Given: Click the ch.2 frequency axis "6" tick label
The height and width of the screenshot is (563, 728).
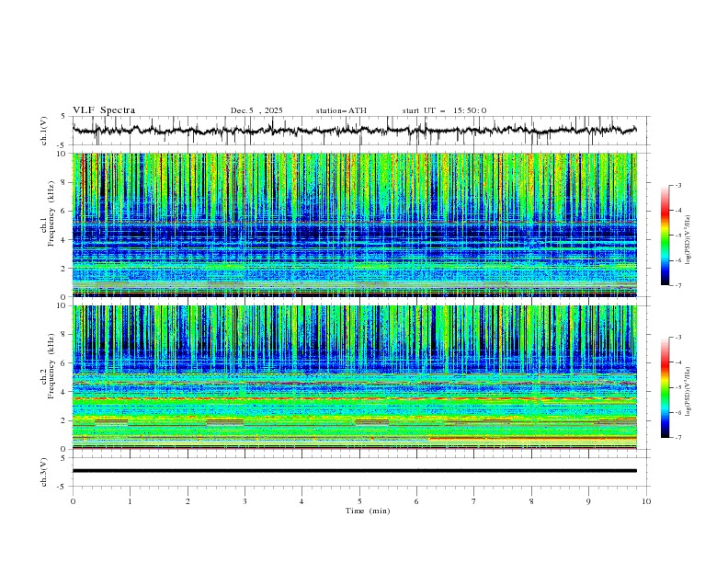Looking at the screenshot, I should 64,363.
